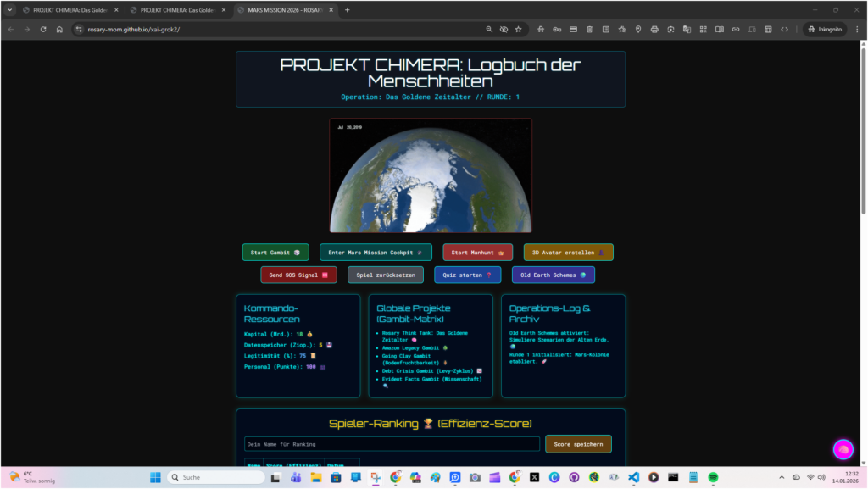
Task: Open the Chrome three-dot menu
Action: click(857, 29)
